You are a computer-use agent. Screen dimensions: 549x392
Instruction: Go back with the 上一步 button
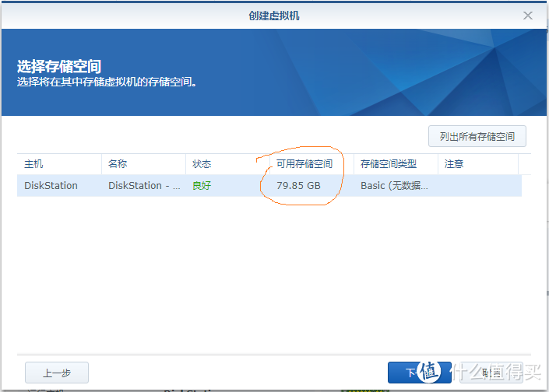[x=56, y=372]
